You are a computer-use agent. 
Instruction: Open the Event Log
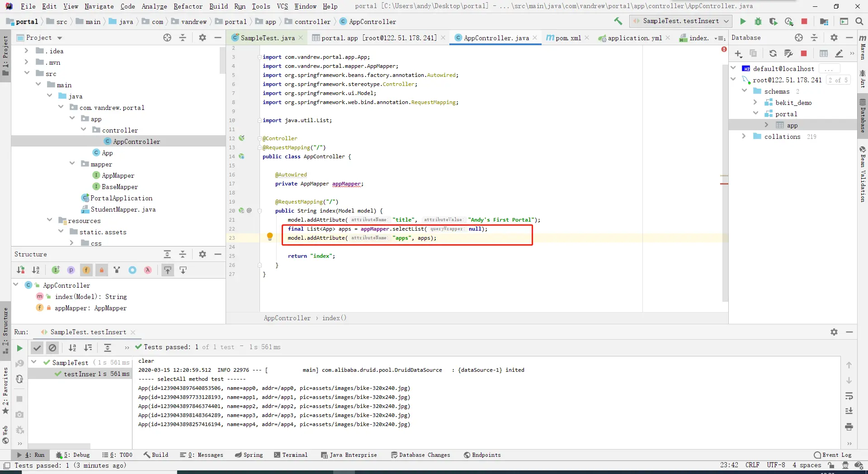tap(832, 455)
